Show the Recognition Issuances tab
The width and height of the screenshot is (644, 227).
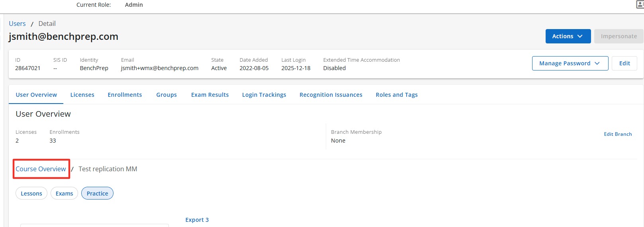[331, 95]
